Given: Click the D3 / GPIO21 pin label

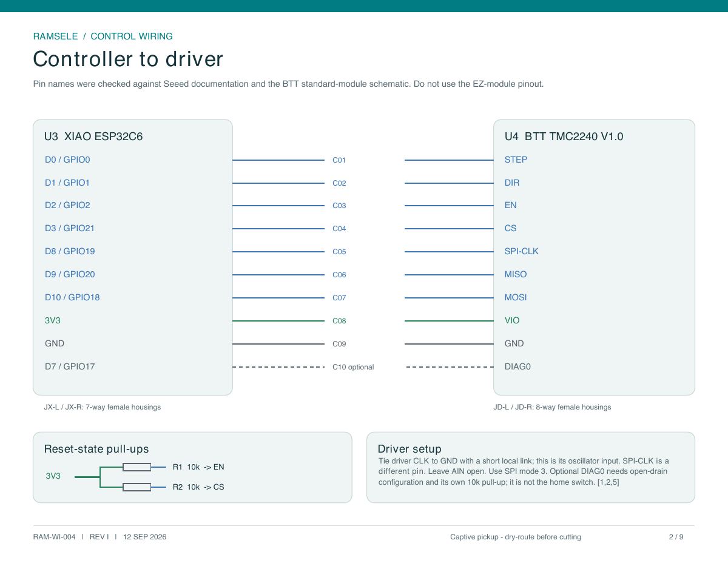Looking at the screenshot, I should pos(70,228).
